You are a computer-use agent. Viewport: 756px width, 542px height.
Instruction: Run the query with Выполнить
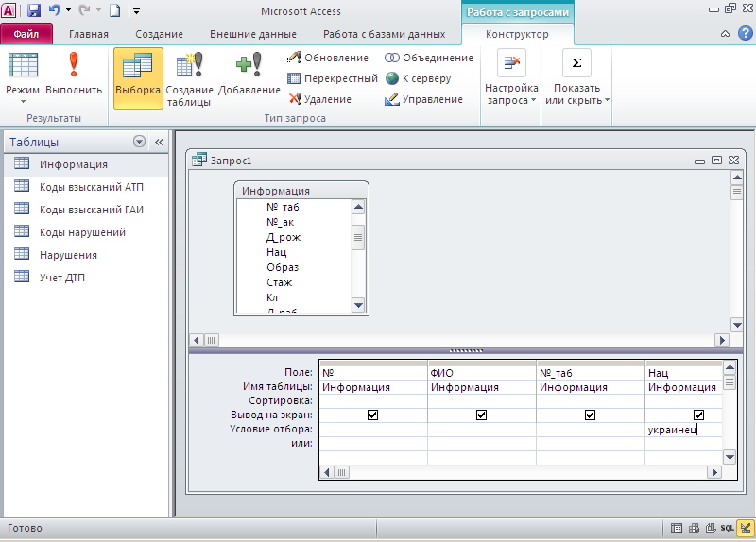[x=74, y=73]
